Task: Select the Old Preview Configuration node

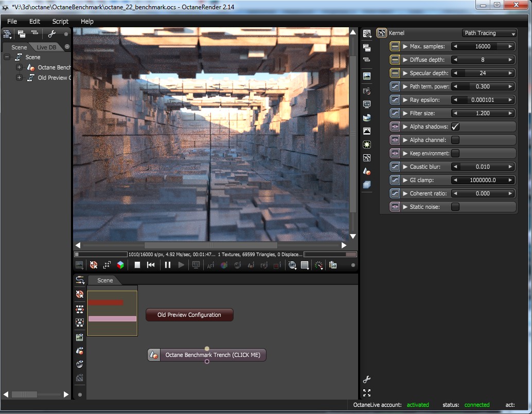Action: pyautogui.click(x=189, y=315)
